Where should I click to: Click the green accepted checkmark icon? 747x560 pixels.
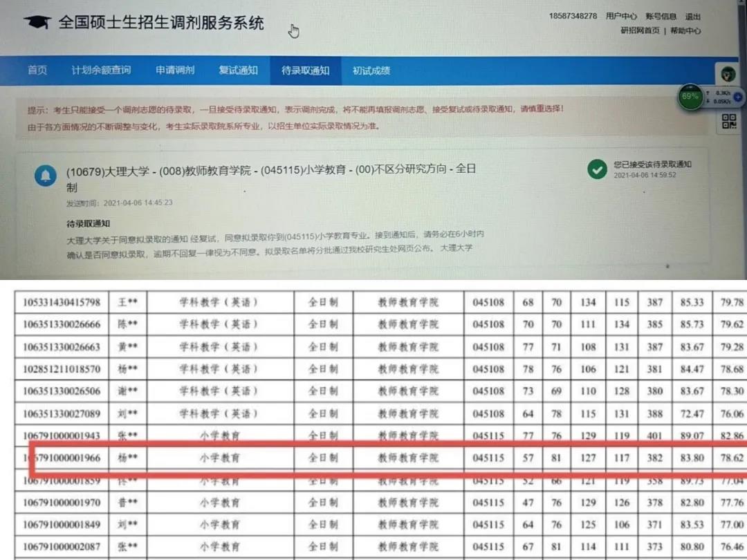(597, 169)
